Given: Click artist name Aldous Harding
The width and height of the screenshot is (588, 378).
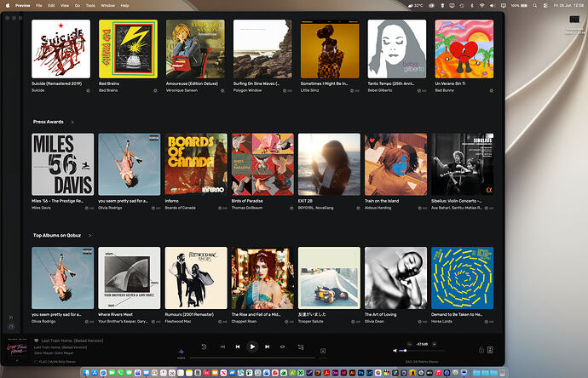Looking at the screenshot, I should [x=378, y=208].
